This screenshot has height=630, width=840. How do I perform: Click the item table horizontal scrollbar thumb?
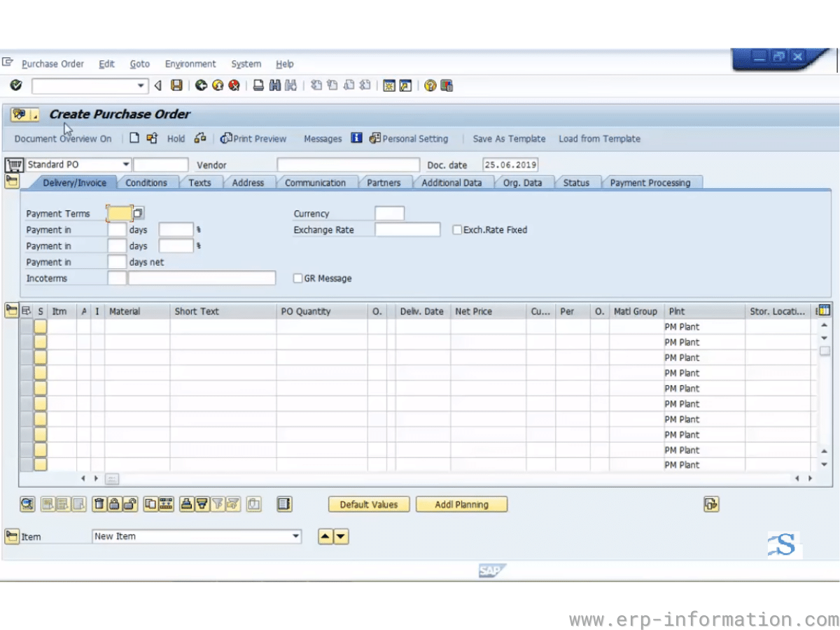tap(112, 479)
